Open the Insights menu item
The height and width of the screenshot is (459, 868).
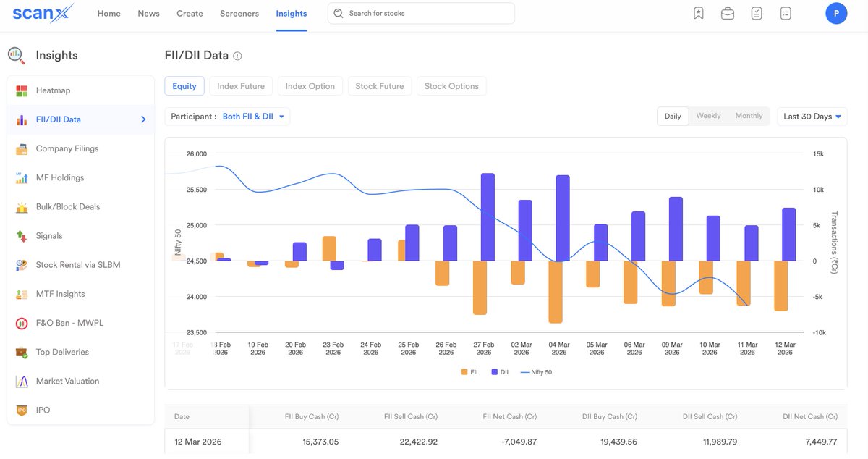pos(292,13)
